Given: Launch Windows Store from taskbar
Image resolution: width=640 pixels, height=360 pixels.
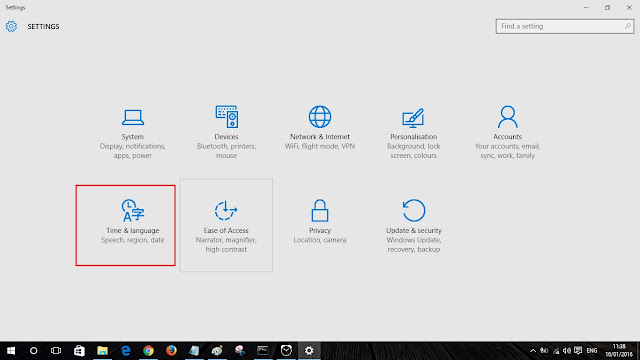Looking at the screenshot, I should click(x=79, y=351).
